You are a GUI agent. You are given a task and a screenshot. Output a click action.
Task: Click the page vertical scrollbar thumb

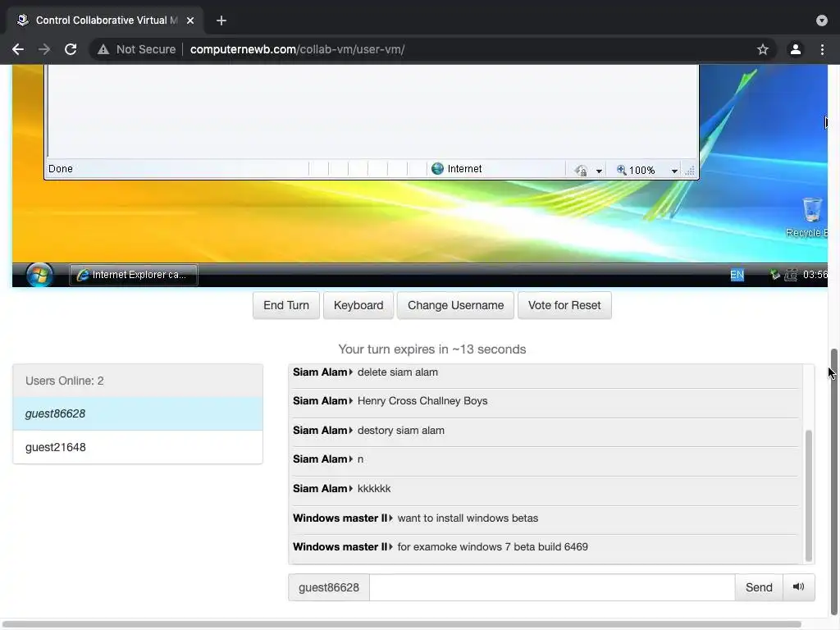[833, 482]
